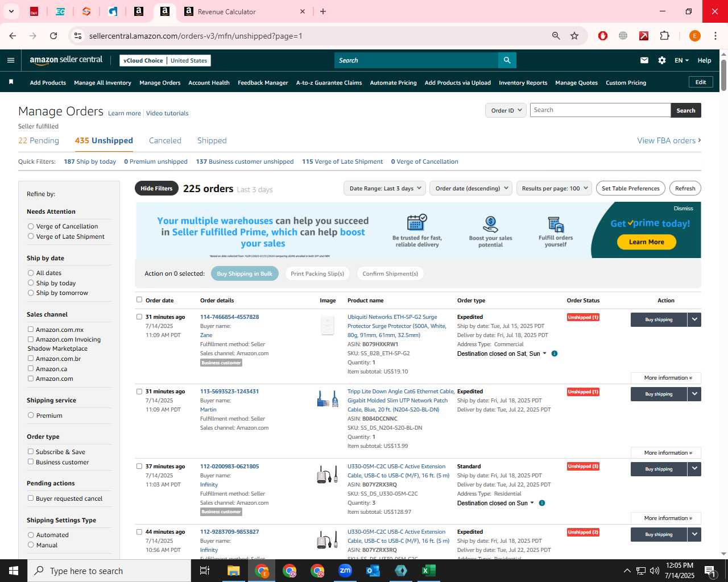
Task: Open the tab search dropdown arrow in Chrome
Action: (11, 11)
